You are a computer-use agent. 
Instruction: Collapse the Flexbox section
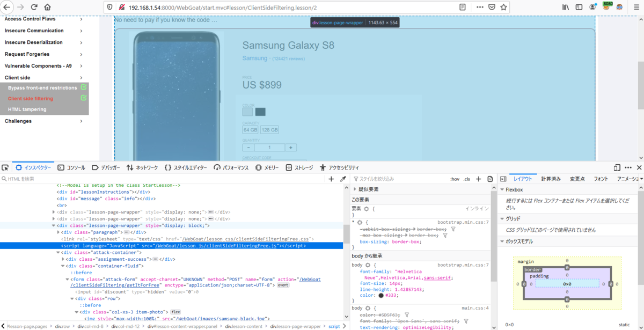(x=502, y=189)
